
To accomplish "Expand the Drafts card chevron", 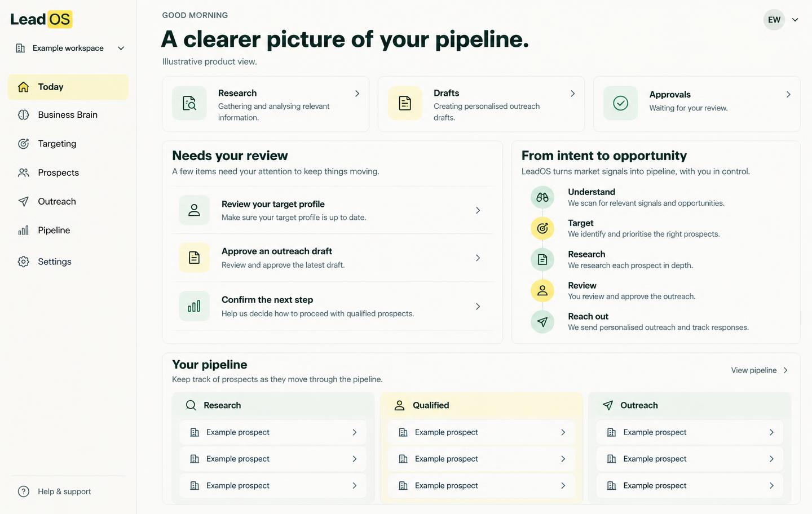I will 572,94.
